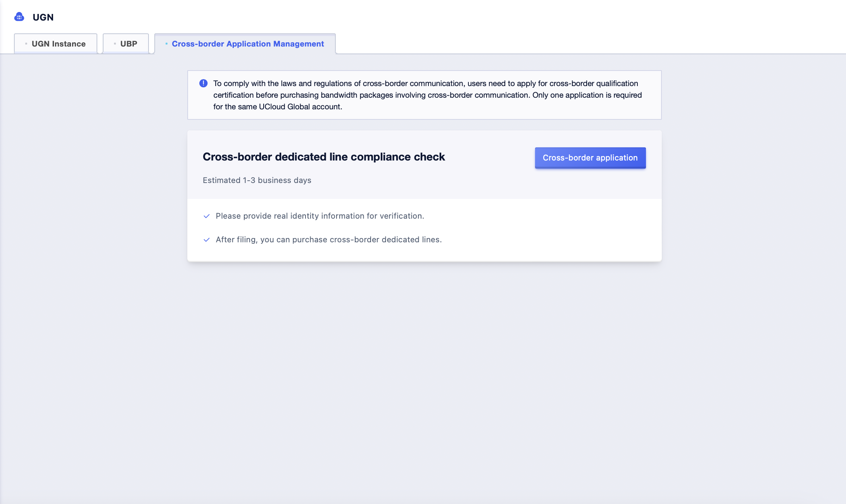
Task: Click the cross-border regulations notice text
Action: click(427, 95)
